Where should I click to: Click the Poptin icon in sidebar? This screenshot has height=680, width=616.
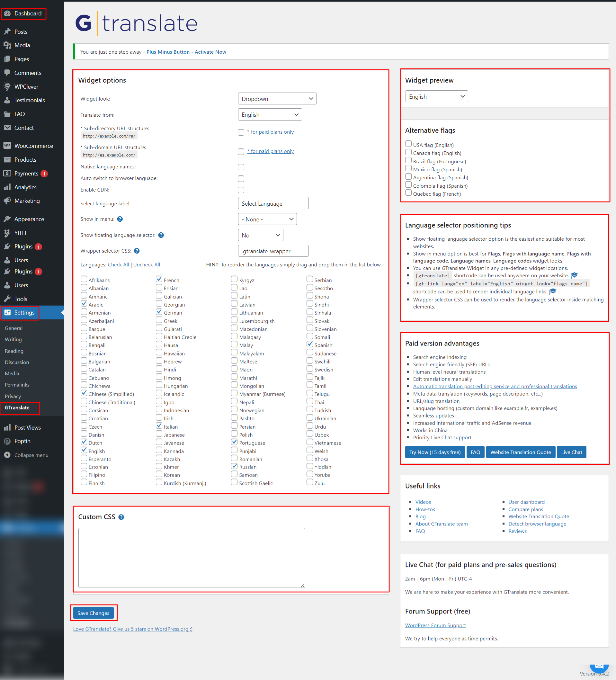[x=7, y=441]
